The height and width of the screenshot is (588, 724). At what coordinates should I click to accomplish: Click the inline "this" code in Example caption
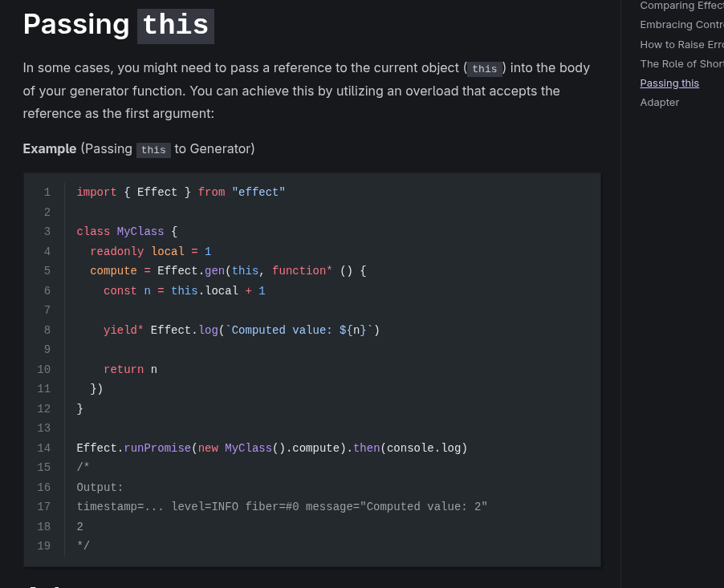pos(153,150)
